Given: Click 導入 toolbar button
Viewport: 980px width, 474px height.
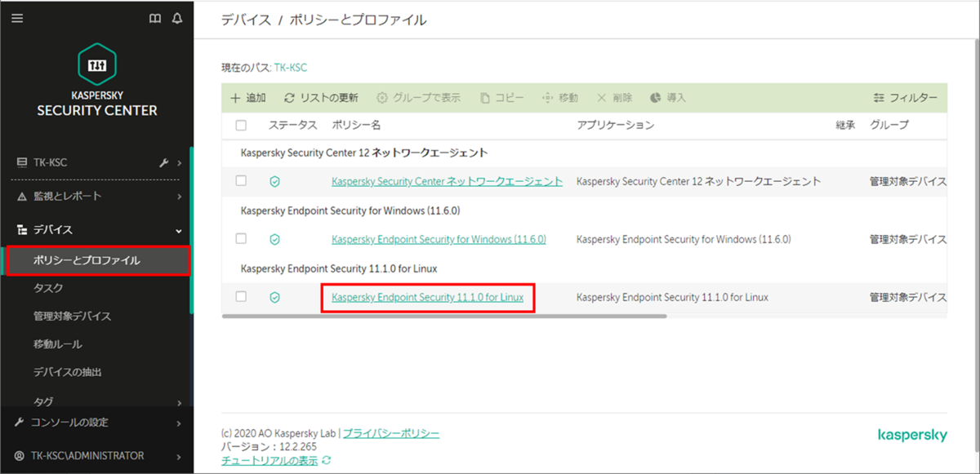Looking at the screenshot, I should click(668, 98).
